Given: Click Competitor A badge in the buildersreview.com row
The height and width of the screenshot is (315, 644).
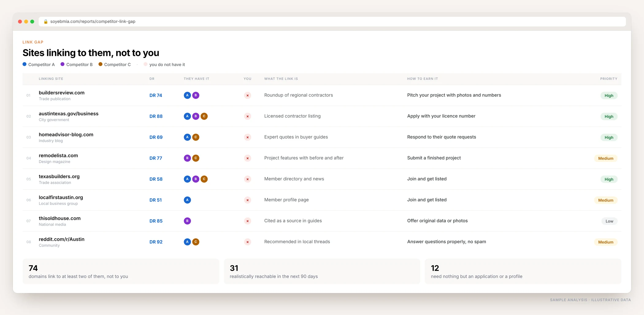Looking at the screenshot, I should 187,95.
